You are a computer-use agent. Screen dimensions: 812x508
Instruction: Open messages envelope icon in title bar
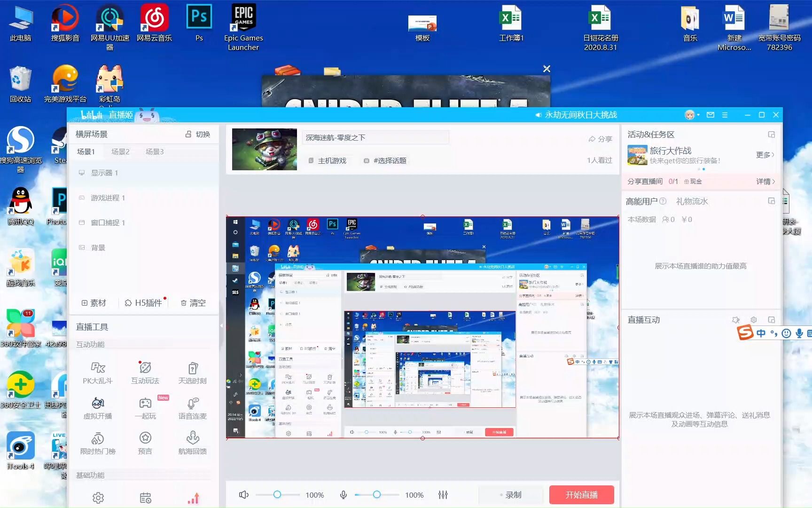tap(710, 115)
